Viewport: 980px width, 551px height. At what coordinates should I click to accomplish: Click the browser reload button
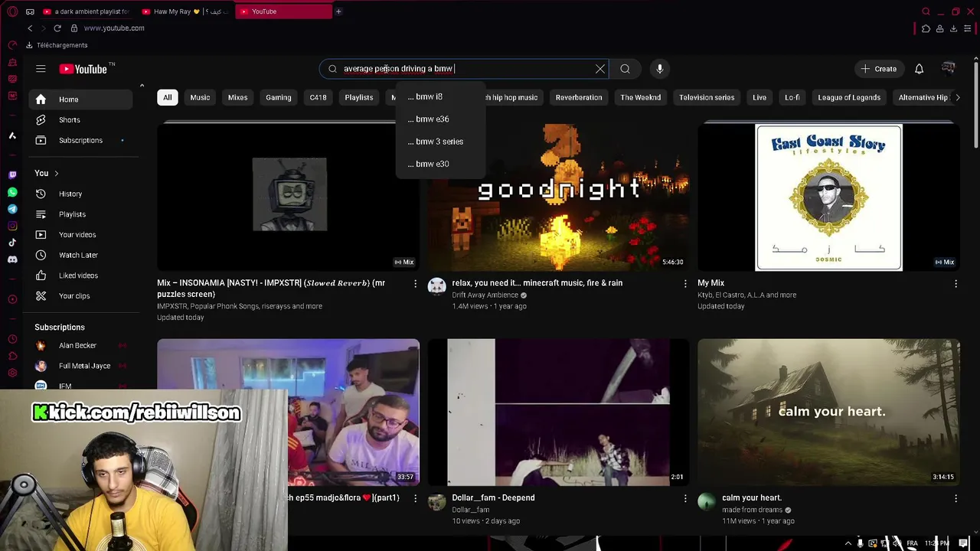57,28
